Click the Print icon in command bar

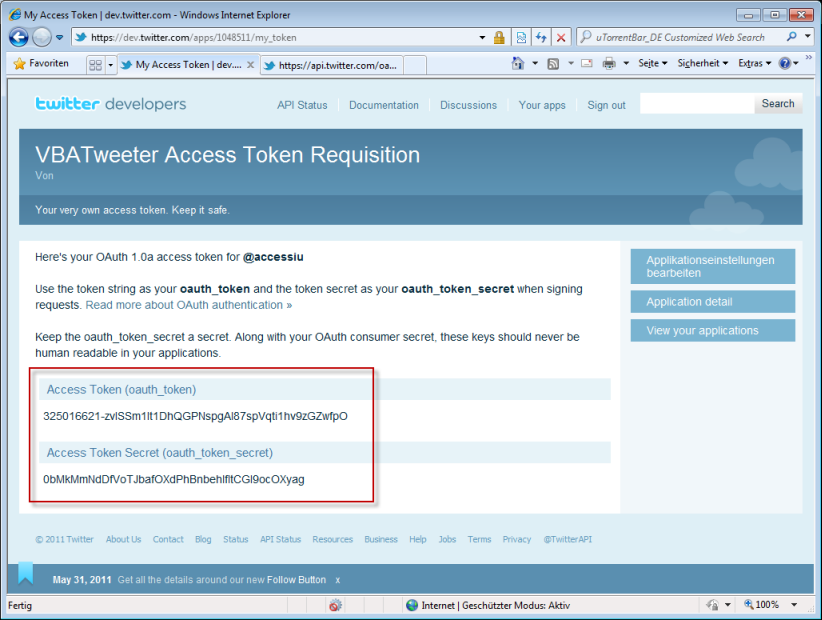pyautogui.click(x=609, y=64)
